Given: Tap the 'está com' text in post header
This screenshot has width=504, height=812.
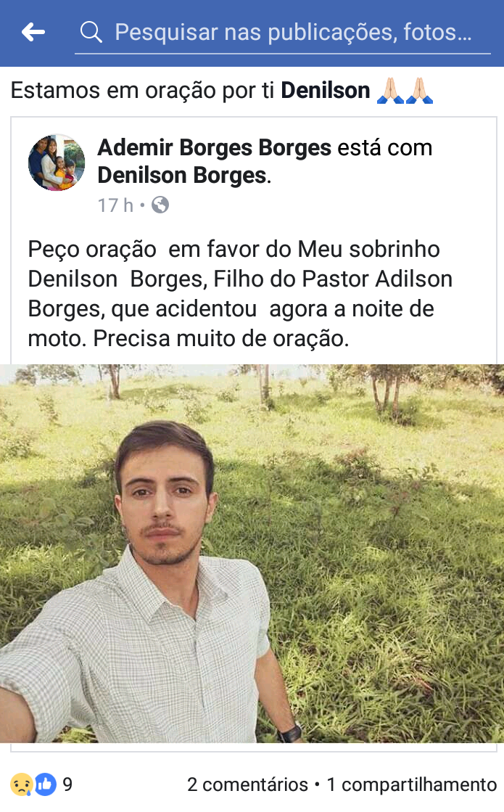Looking at the screenshot, I should tap(385, 147).
